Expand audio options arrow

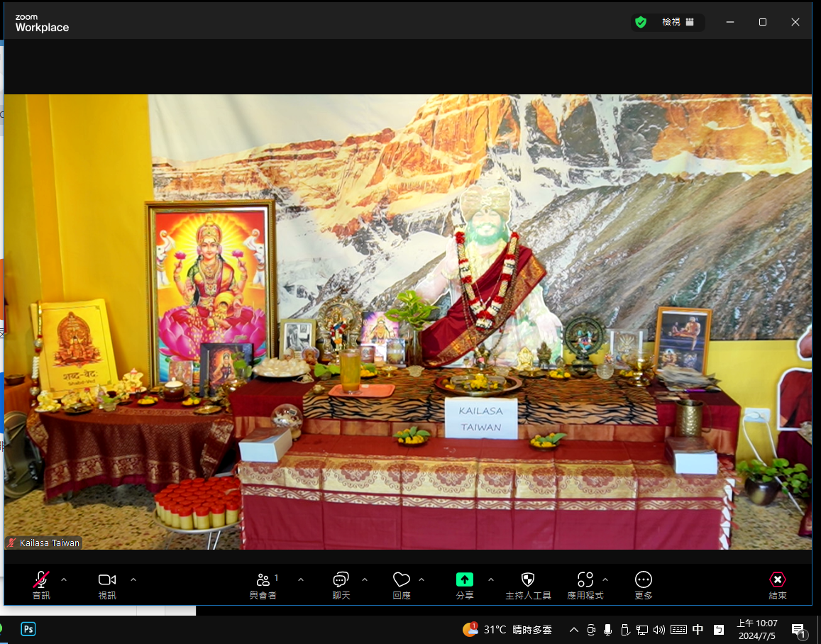click(64, 579)
